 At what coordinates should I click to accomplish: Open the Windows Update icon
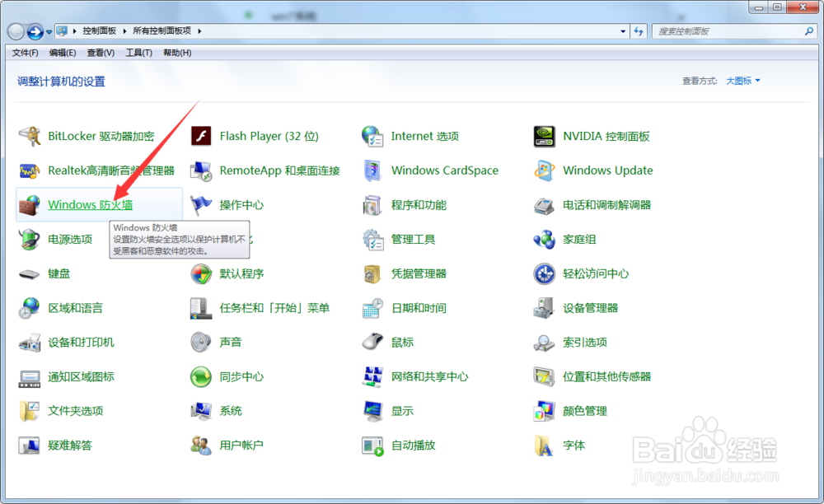[544, 170]
